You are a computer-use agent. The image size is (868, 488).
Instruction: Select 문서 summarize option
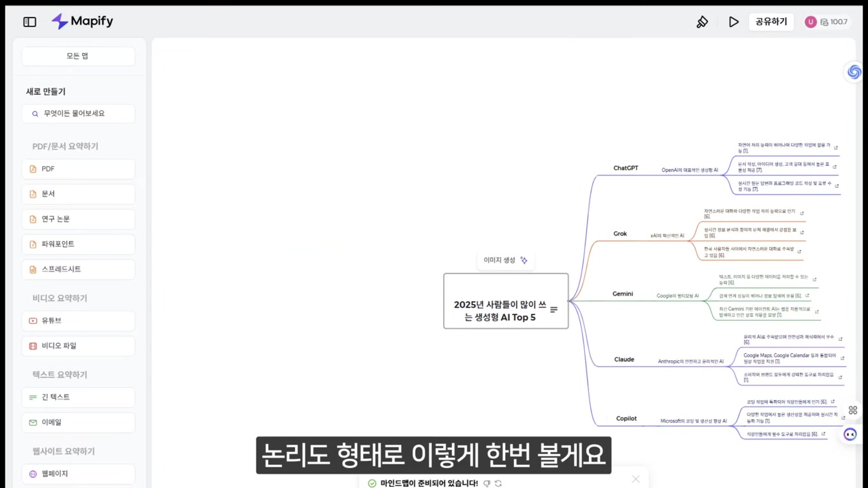pyautogui.click(x=78, y=194)
